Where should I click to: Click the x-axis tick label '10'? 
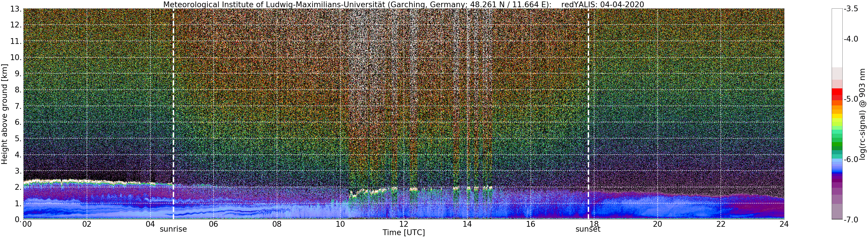[x=340, y=224]
